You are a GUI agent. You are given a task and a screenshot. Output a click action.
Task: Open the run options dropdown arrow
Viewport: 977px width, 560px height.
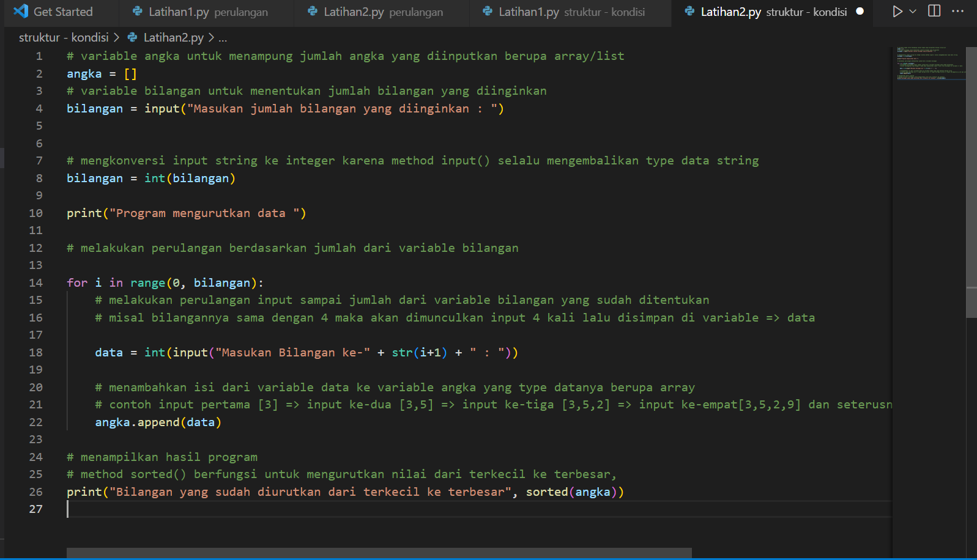tap(913, 11)
